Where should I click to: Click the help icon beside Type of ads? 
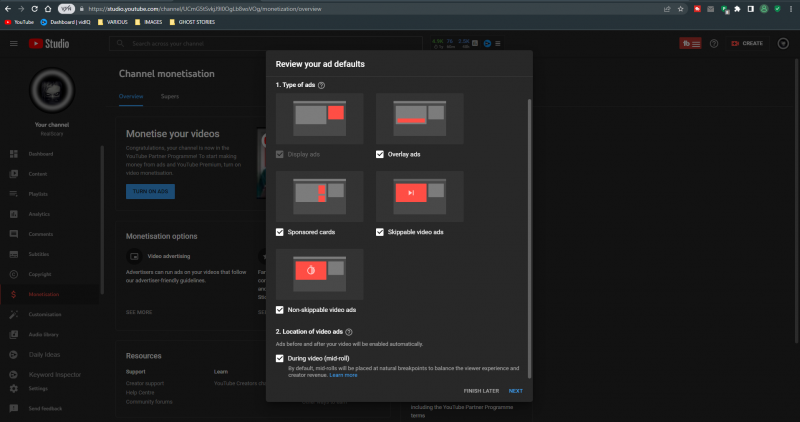[x=321, y=86]
